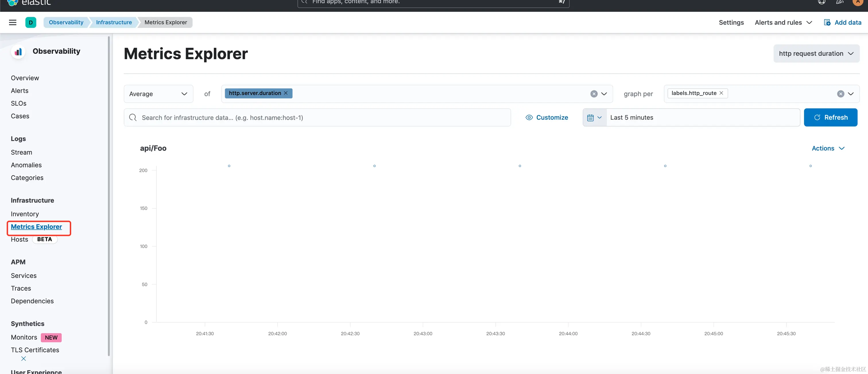The width and height of the screenshot is (868, 374).
Task: Remove the labels.http_route tag
Action: click(721, 93)
